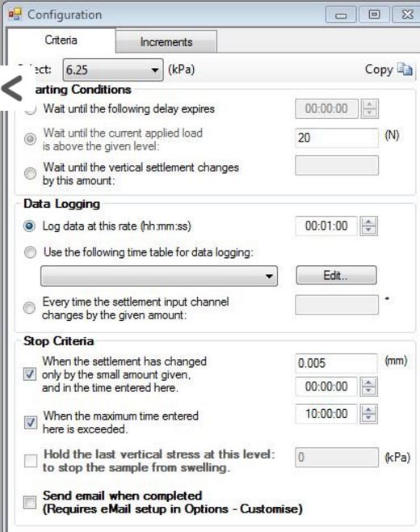Expand the time table dropdown list
Screen dimensions: 420x532
point(159,276)
